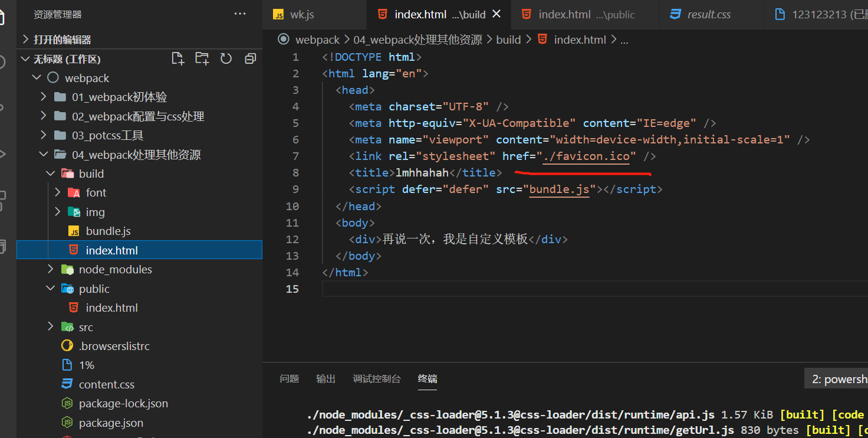
Task: Click index.html breadcrumb segment
Action: tap(580, 40)
